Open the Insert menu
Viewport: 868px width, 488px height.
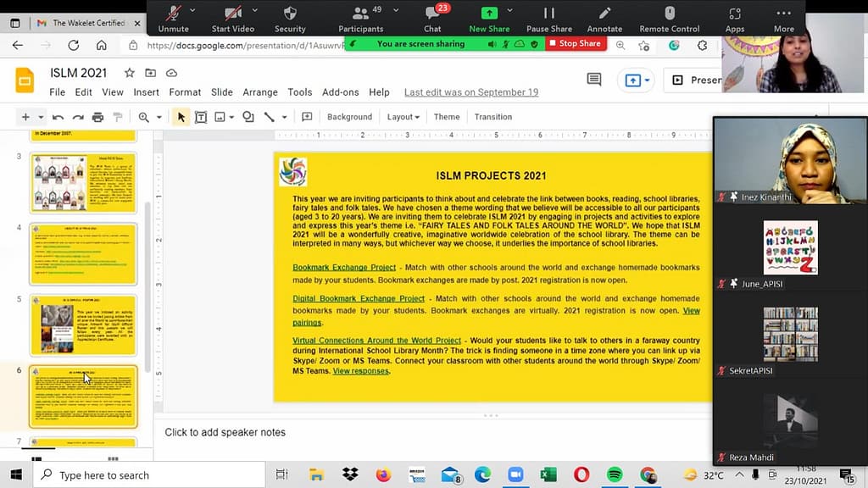click(x=146, y=92)
